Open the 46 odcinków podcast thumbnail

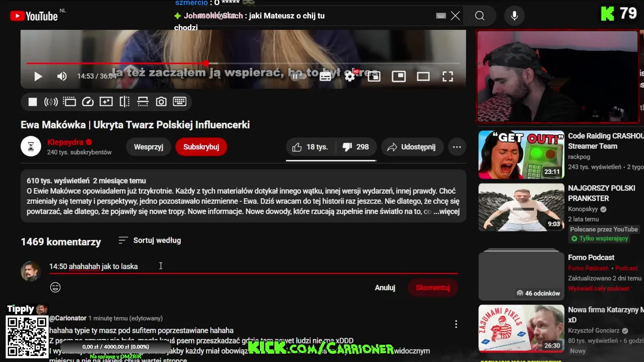coord(521,275)
